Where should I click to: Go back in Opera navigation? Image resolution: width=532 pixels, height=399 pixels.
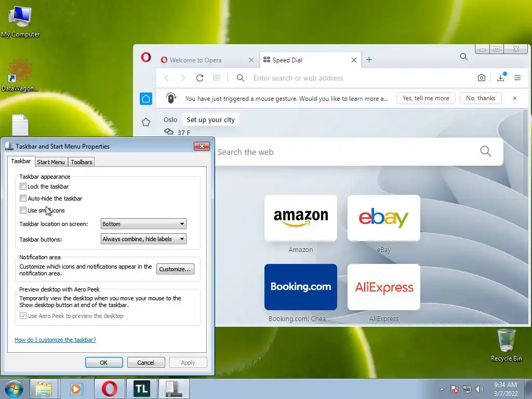(166, 78)
